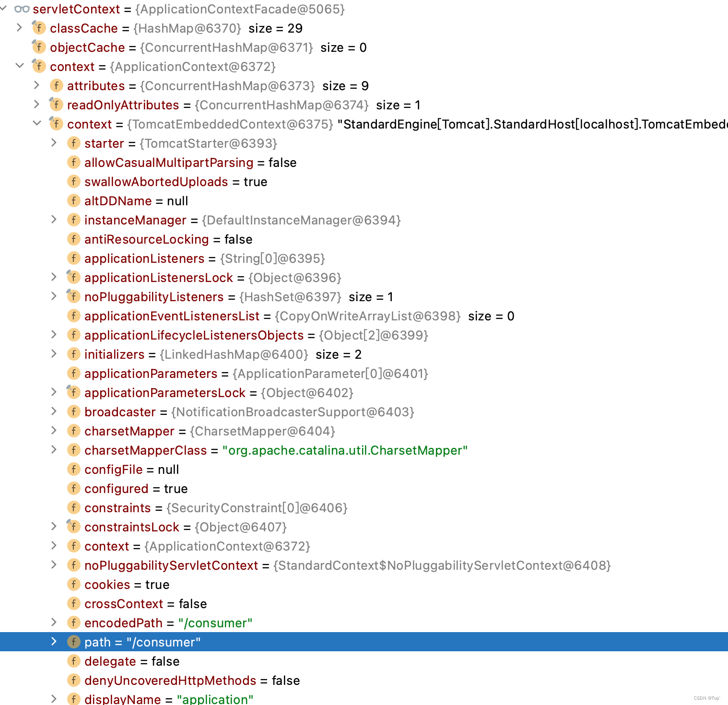Screen dimensions: 728x705
Task: Expand the encodedPath node
Action: point(54,622)
